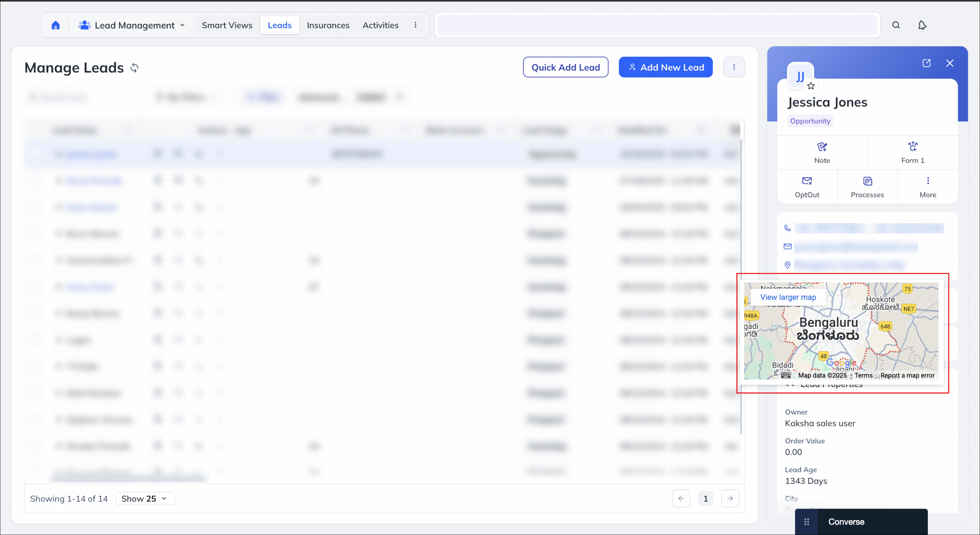Expand the More actions menu in lead panel
The width and height of the screenshot is (980, 535).
(928, 187)
